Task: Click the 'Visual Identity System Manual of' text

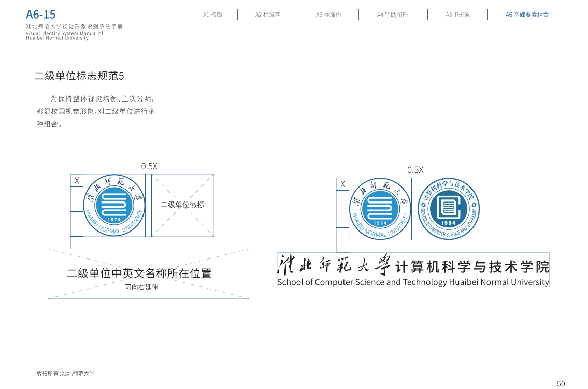Action: [65, 33]
